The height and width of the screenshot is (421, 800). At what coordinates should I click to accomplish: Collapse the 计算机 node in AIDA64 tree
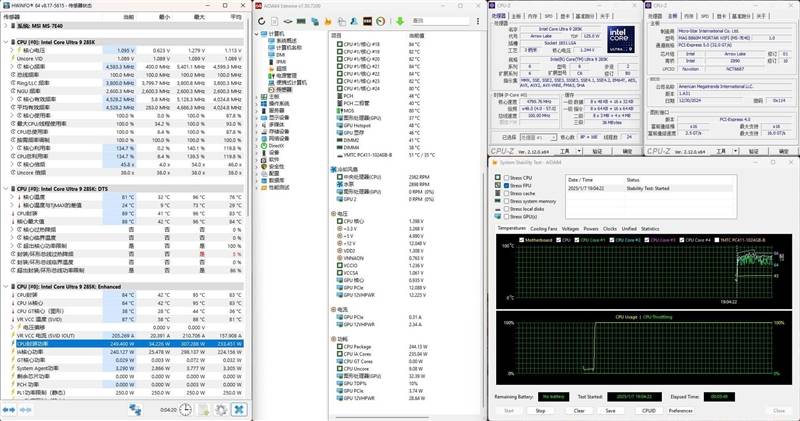257,34
